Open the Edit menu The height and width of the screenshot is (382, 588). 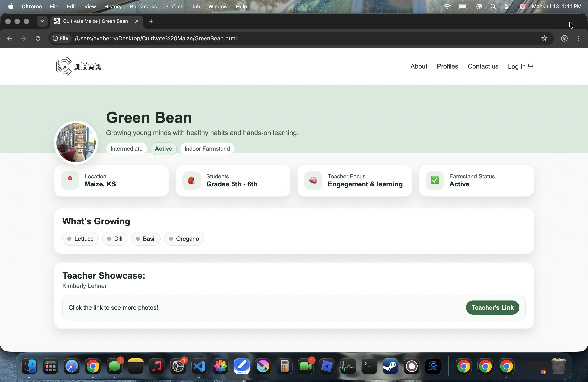click(x=71, y=6)
